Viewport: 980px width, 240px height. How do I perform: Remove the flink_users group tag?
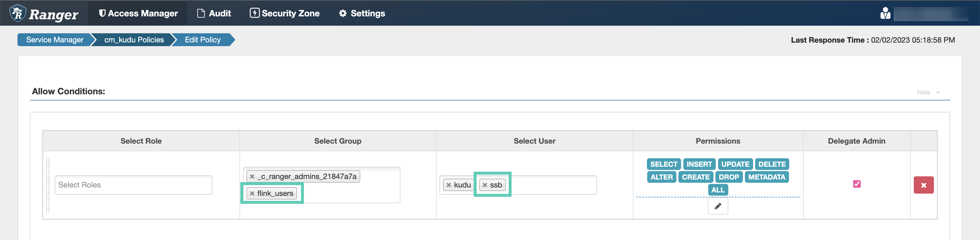point(252,194)
